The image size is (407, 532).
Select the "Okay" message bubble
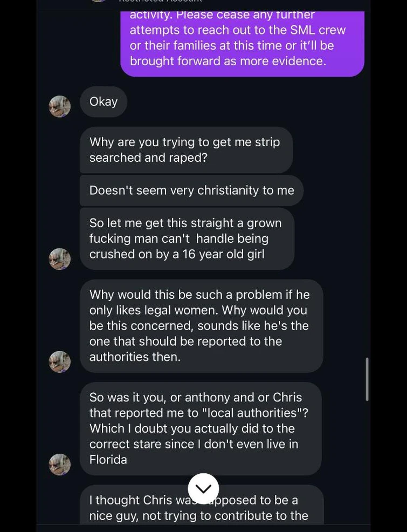[104, 102]
